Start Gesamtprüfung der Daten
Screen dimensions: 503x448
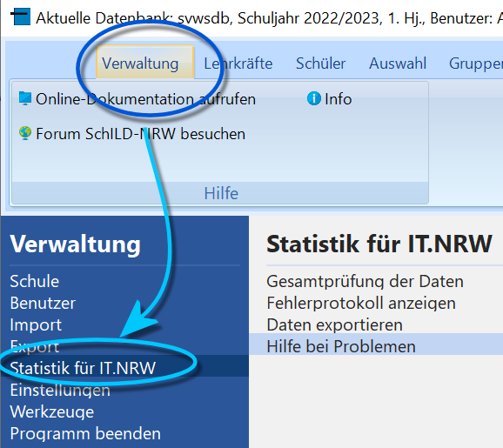365,281
